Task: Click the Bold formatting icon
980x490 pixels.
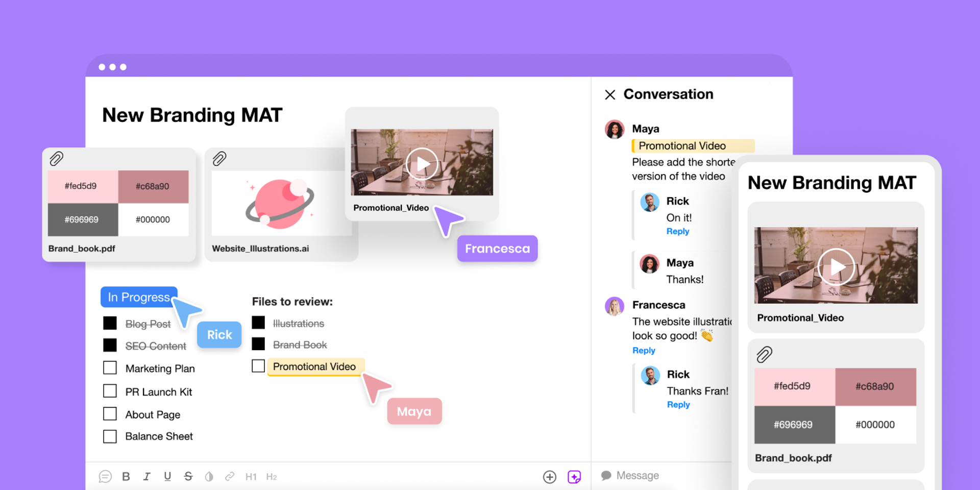Action: [126, 476]
